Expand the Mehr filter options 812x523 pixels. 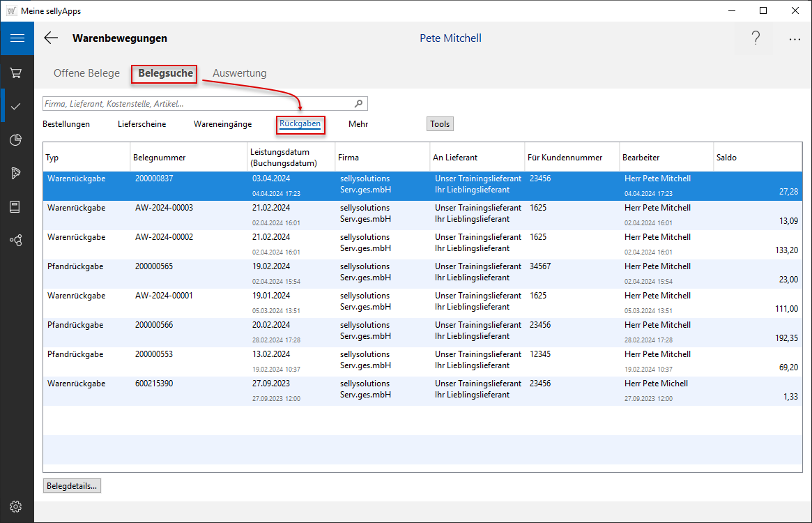(358, 124)
